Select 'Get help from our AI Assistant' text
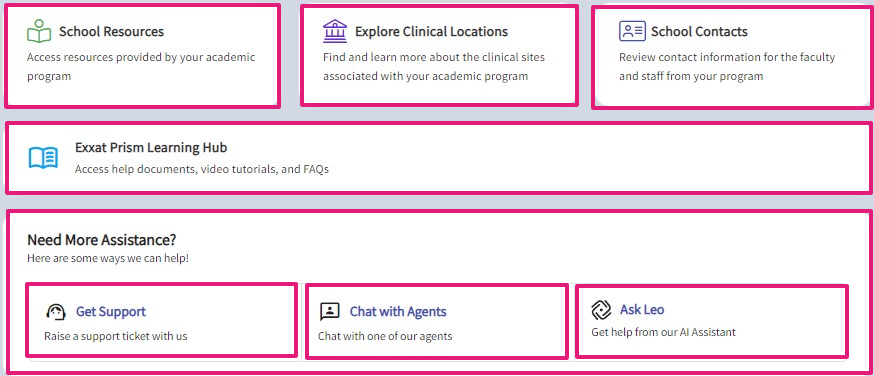Viewport: 874px width, 376px height. [x=663, y=332]
